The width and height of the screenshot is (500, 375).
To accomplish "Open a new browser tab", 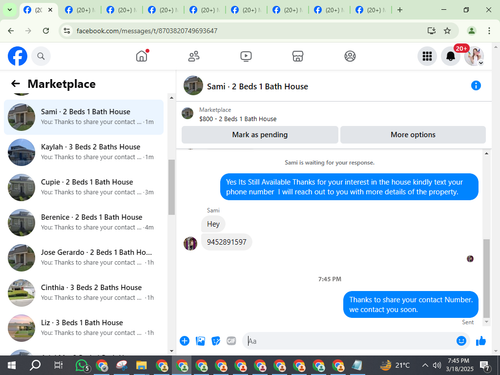I will (400, 10).
